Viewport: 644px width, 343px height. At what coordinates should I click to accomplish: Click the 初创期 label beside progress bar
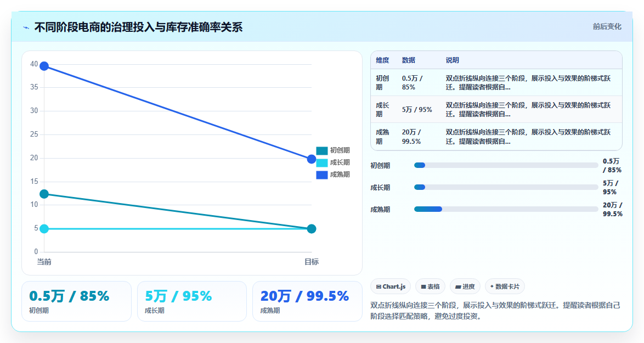(380, 166)
